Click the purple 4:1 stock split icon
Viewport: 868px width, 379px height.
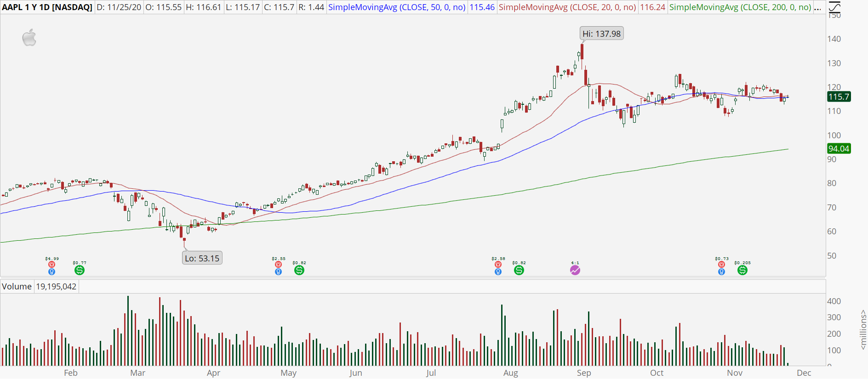click(575, 270)
